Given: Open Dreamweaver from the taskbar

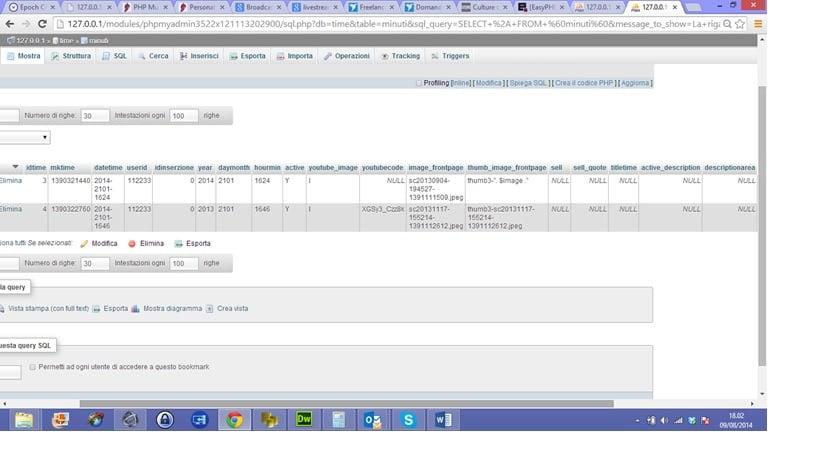Looking at the screenshot, I should [303, 420].
